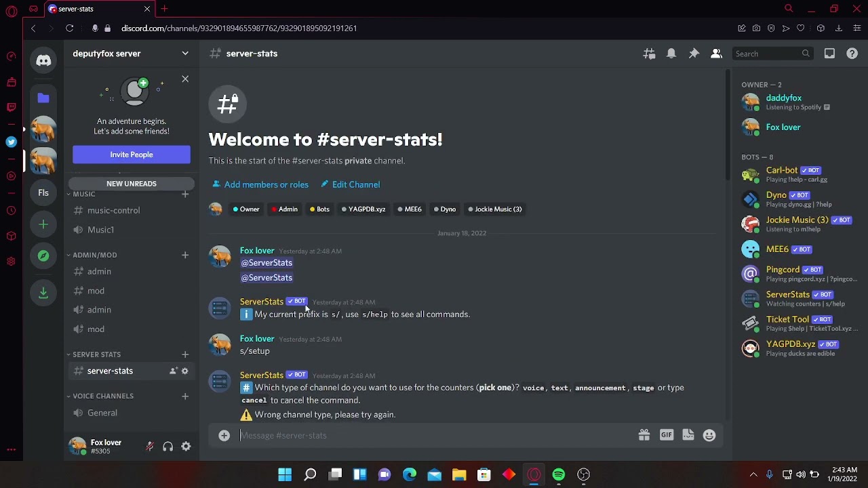The height and width of the screenshot is (488, 868).
Task: Open File Explorer from taskbar
Action: pos(459,475)
